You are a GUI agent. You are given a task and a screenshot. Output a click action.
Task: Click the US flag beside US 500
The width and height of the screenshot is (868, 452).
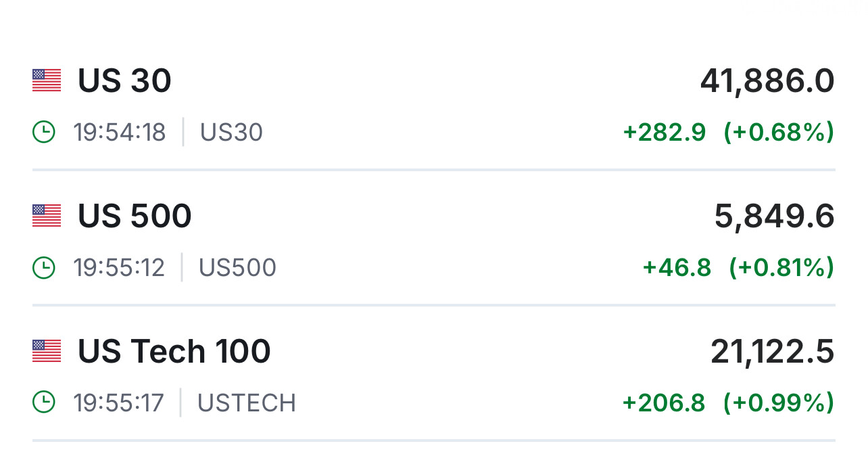[47, 216]
